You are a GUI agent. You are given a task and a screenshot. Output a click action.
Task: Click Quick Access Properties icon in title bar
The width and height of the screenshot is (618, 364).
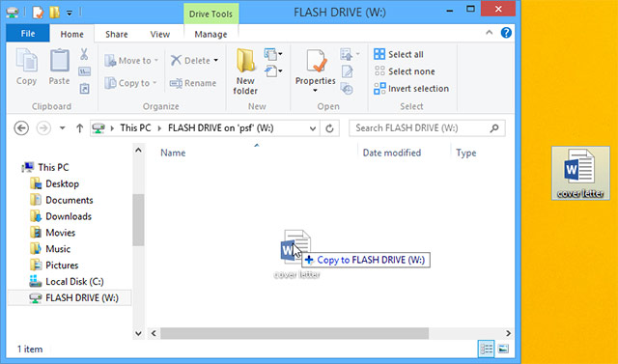coord(38,13)
